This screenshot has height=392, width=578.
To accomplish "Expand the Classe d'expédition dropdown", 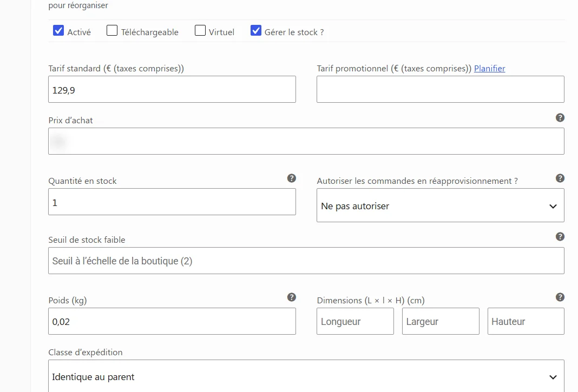I will 306,376.
